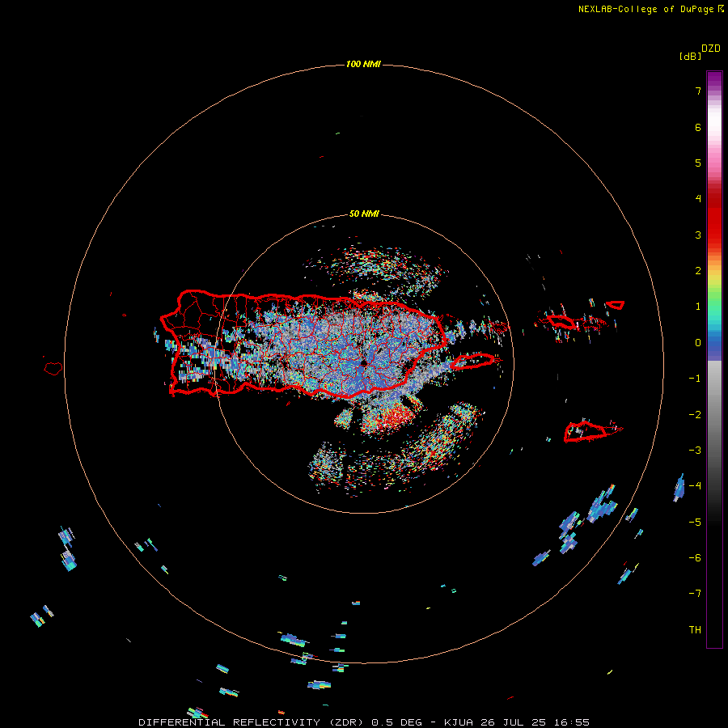Viewport: 728px width, 728px height.
Task: Click the 5 dB tick label on scale
Action: [x=698, y=163]
